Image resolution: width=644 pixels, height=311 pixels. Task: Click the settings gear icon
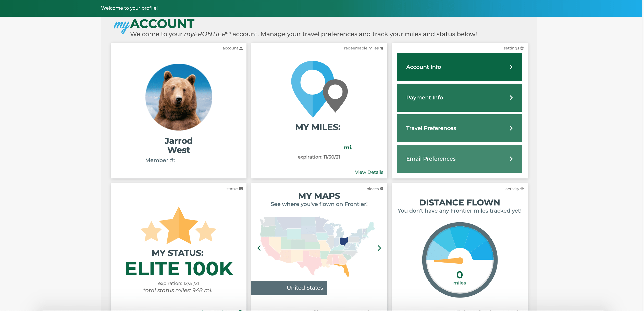522,48
